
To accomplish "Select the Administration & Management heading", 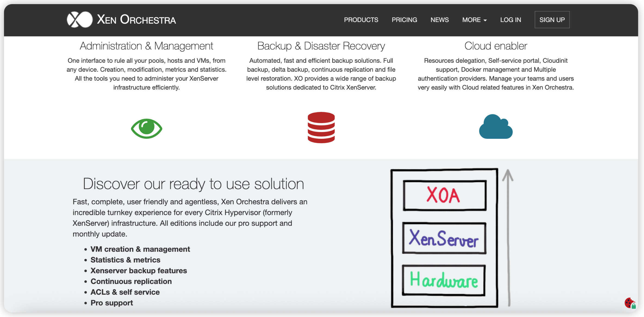I will point(146,46).
